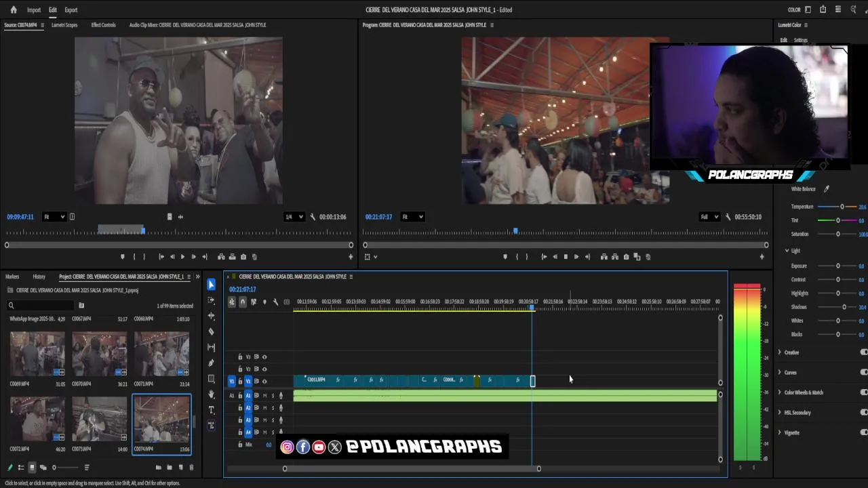Image resolution: width=868 pixels, height=488 pixels.
Task: Collapse the Light section in Lumetri
Action: coord(787,251)
